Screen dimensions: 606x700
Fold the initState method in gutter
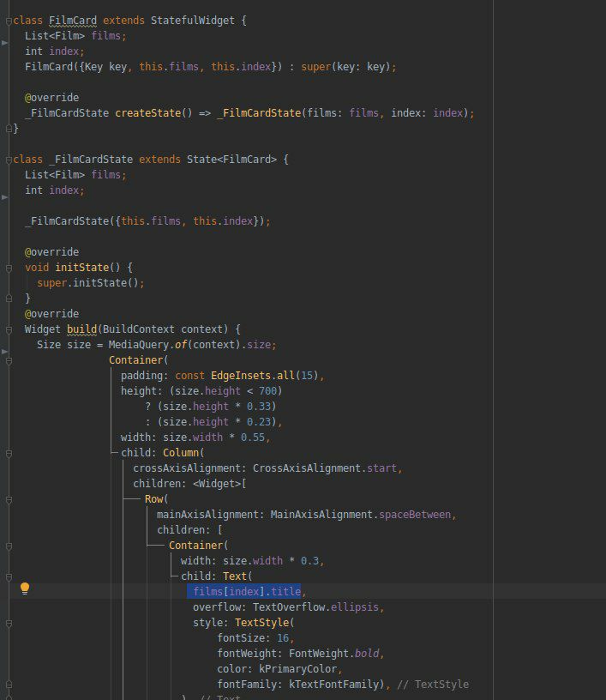9,268
